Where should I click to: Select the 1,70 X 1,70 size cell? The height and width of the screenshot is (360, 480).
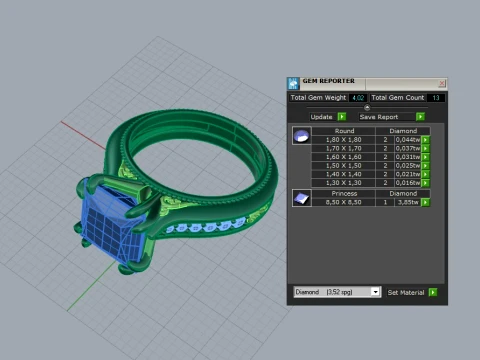(344, 148)
